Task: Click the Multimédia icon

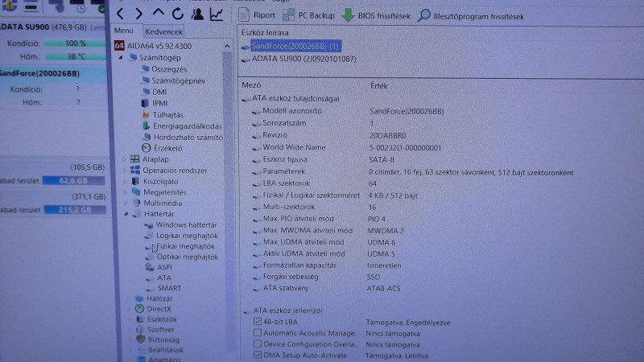Action: [136, 203]
